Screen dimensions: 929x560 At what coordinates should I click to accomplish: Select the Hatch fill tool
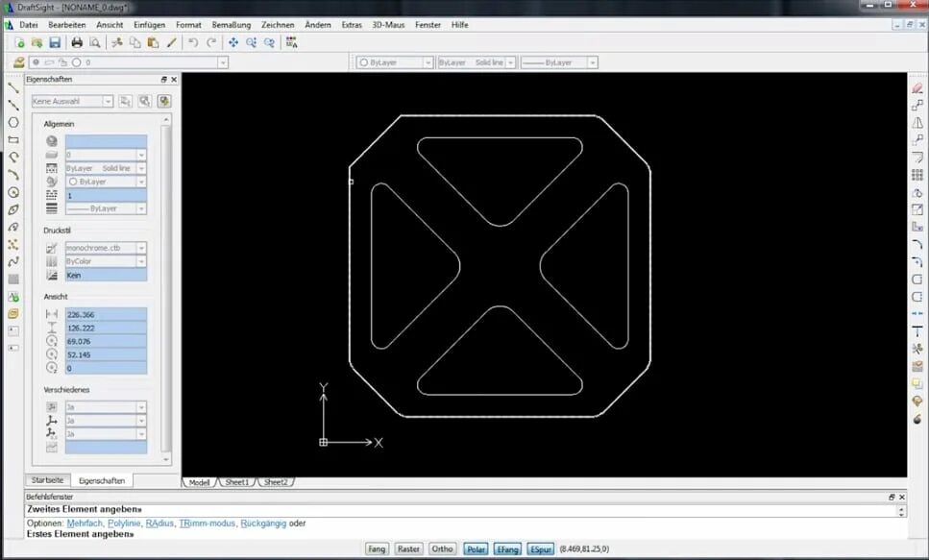(13, 280)
